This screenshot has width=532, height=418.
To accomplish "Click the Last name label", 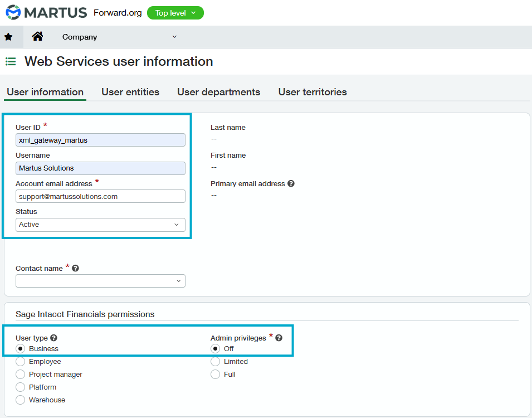I will pyautogui.click(x=228, y=127).
